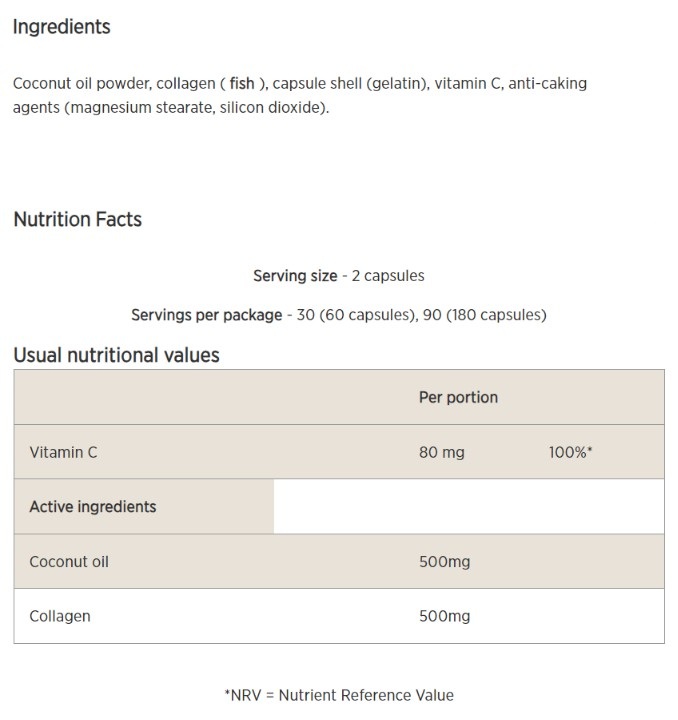Click the 500mg value for Coconut oil

445,562
